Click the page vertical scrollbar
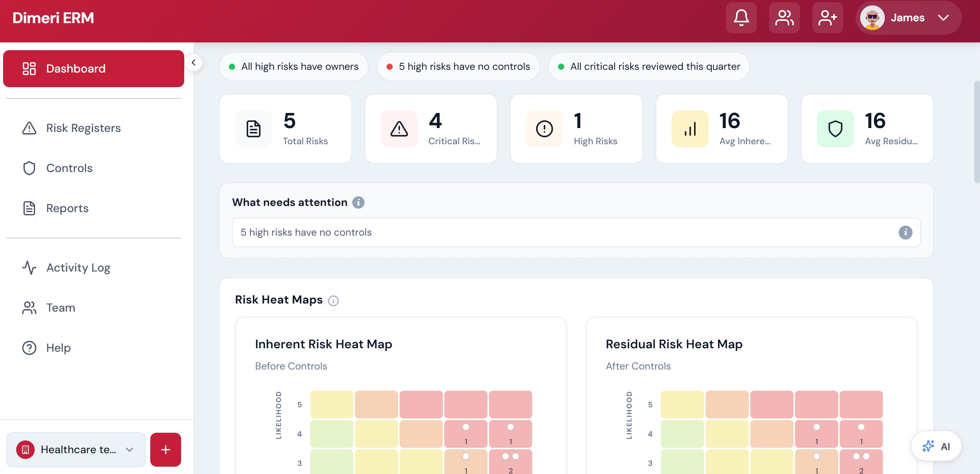 click(976, 131)
